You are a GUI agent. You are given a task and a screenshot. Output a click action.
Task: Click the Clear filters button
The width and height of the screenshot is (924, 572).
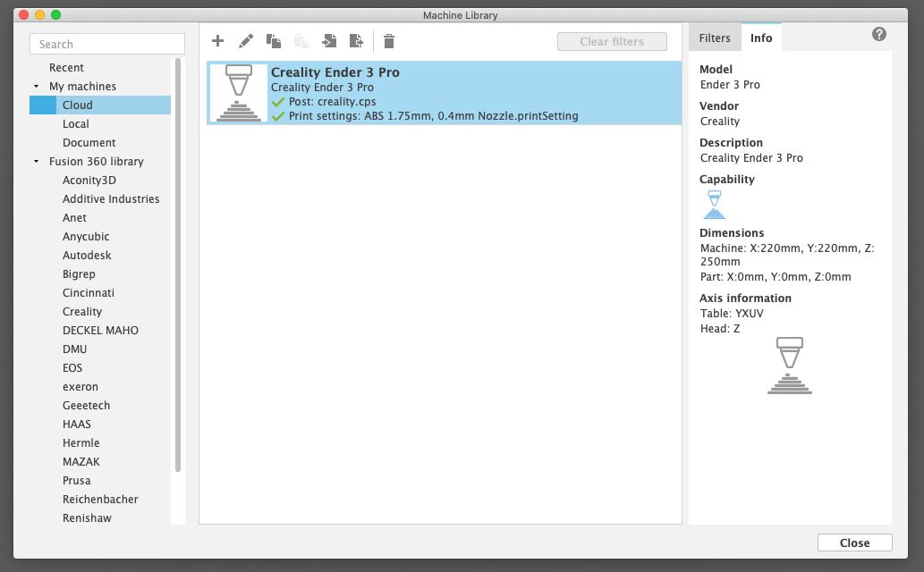612,41
